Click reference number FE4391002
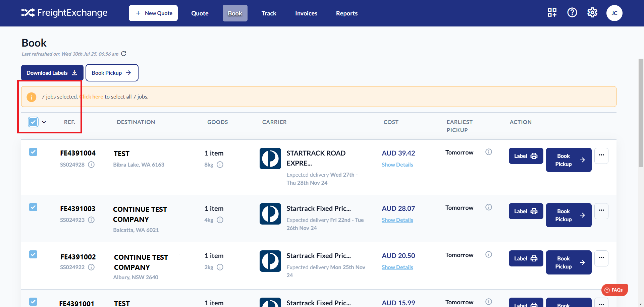 78,257
